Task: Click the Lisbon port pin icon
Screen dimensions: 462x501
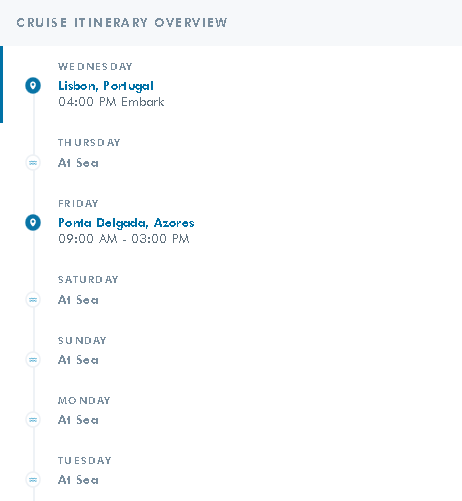Action: pos(33,86)
